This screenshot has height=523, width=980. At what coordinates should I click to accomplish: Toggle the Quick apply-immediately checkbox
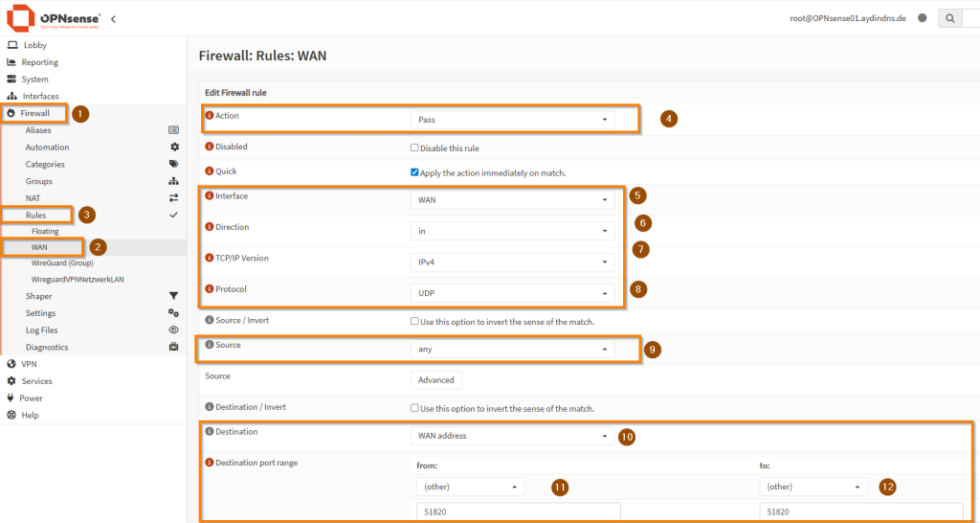pyautogui.click(x=414, y=173)
